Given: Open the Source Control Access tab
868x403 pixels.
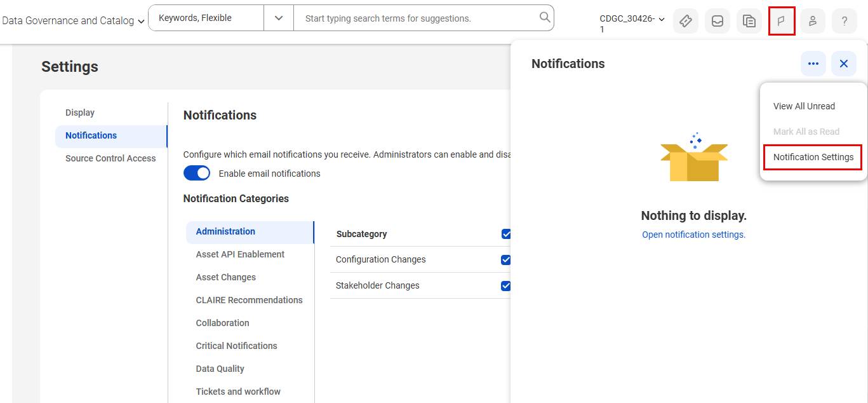Looking at the screenshot, I should (x=111, y=158).
